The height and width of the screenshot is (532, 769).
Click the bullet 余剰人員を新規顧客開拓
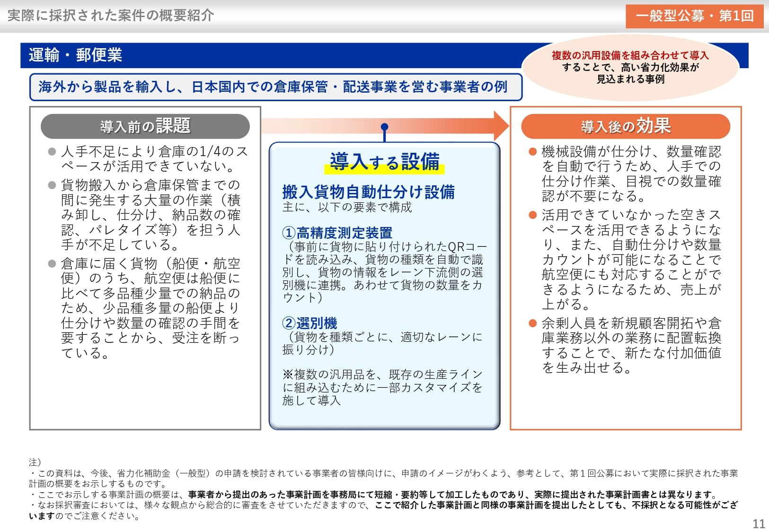626,345
